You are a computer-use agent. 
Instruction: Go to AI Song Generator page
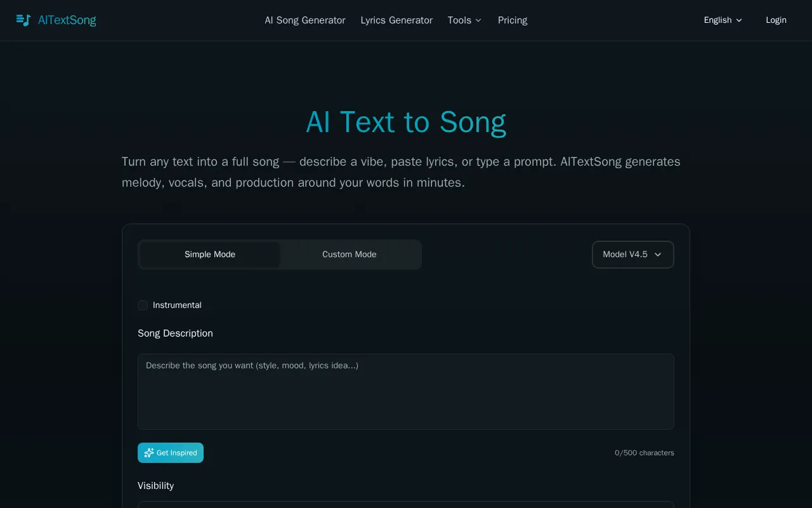(x=305, y=20)
